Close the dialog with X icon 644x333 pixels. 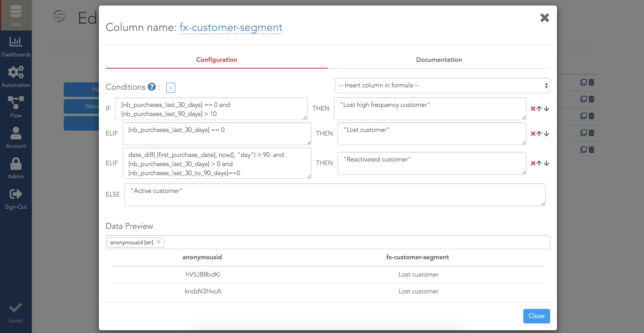(x=544, y=18)
